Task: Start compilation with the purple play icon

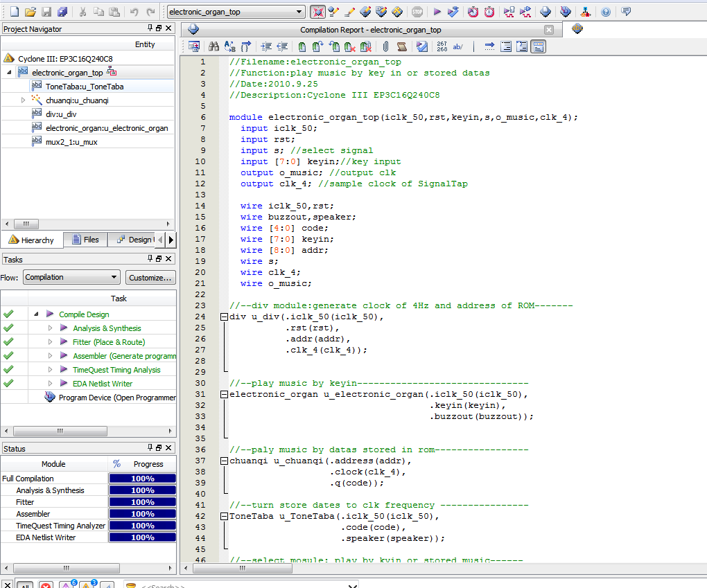Action: (437, 12)
